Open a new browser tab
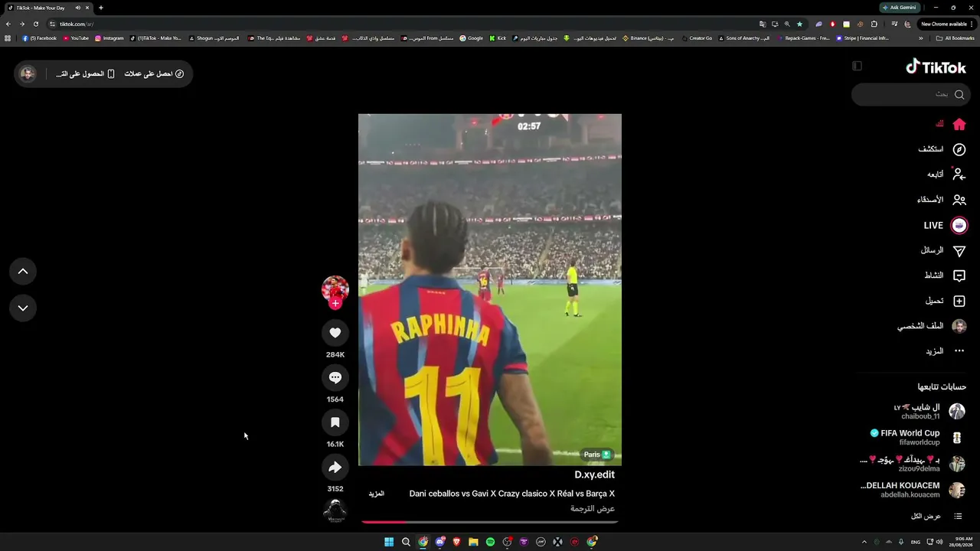This screenshot has height=551, width=980. coord(100,8)
